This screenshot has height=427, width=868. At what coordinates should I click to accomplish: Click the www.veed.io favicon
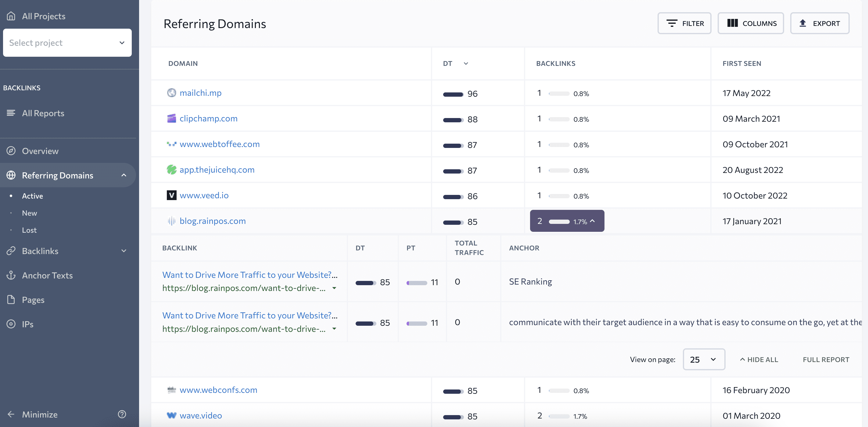click(171, 195)
